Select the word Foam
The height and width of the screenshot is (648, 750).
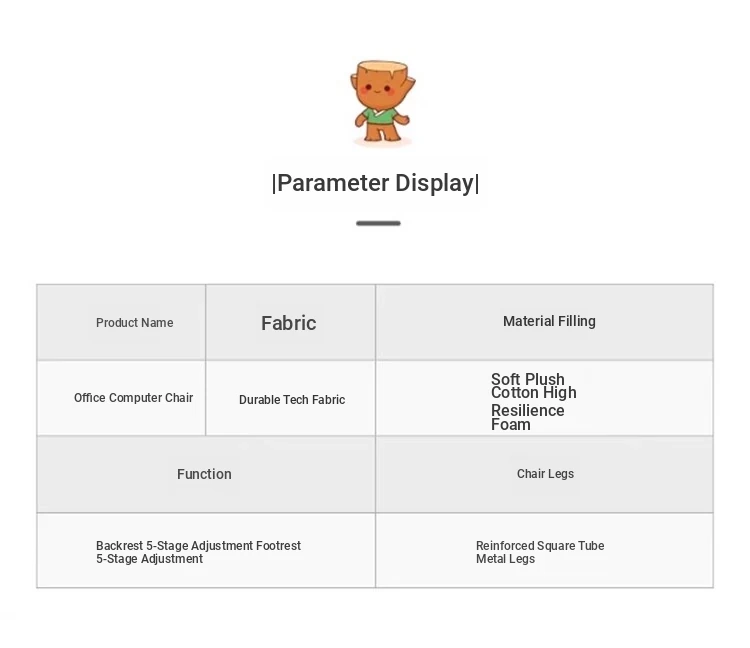tap(511, 425)
